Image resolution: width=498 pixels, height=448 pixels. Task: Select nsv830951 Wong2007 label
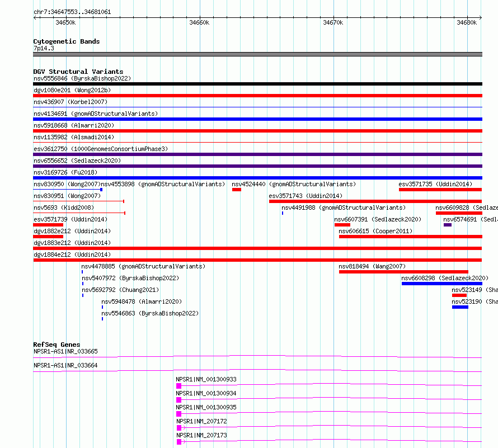point(67,196)
